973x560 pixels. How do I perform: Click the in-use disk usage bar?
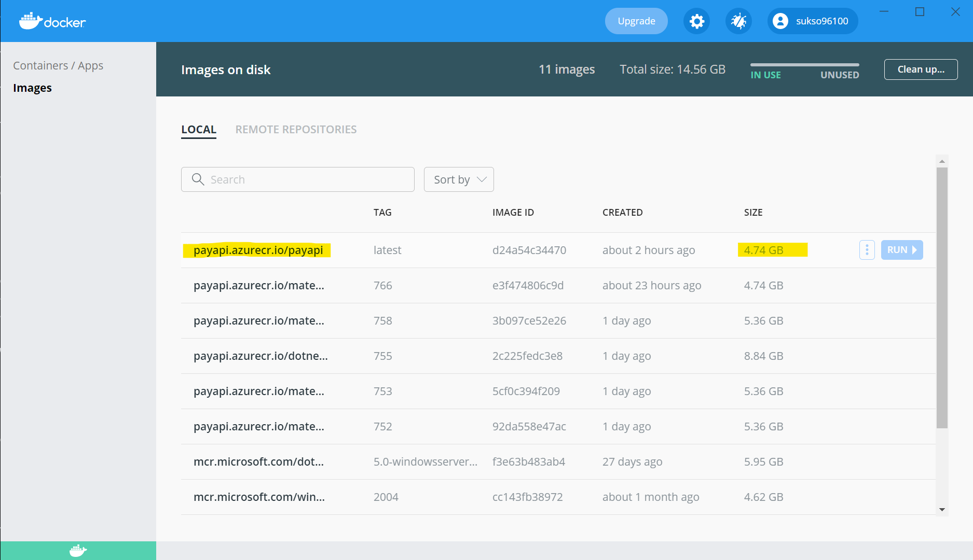tap(804, 65)
